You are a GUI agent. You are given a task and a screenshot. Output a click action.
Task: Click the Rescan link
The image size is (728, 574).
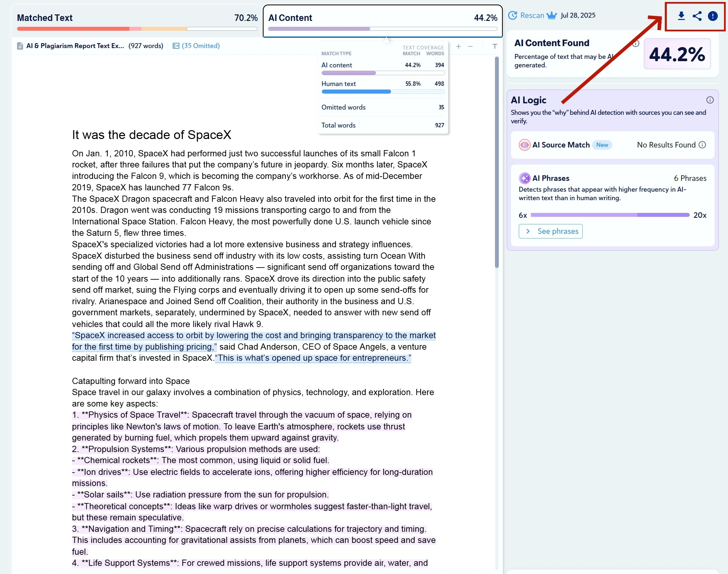[532, 15]
